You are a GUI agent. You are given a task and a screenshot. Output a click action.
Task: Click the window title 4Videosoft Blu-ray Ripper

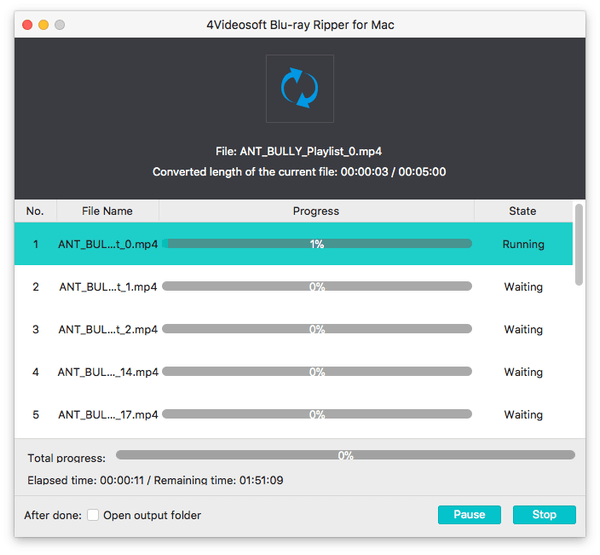click(x=300, y=25)
